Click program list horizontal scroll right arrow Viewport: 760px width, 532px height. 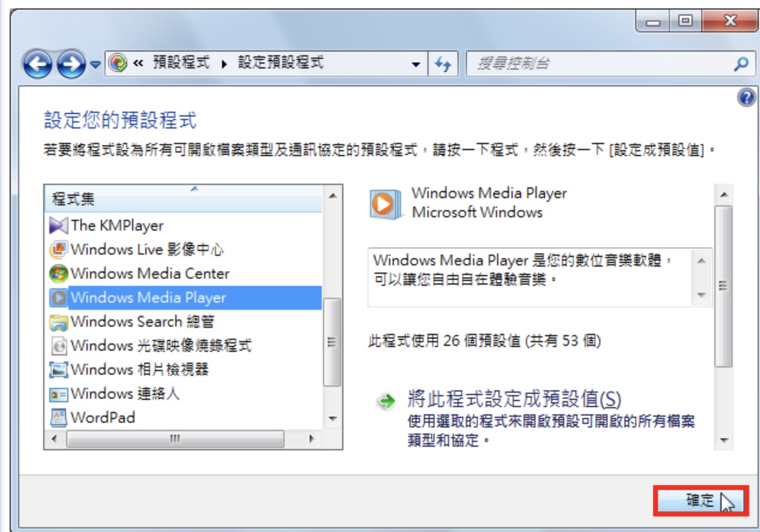click(x=312, y=439)
